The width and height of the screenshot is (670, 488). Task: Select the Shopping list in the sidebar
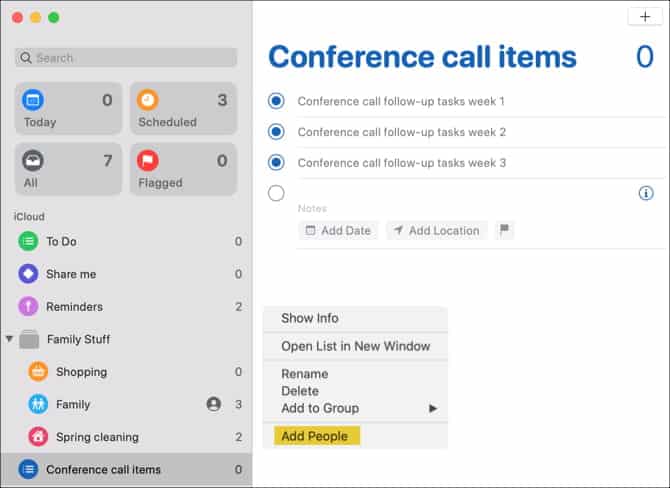(x=81, y=372)
